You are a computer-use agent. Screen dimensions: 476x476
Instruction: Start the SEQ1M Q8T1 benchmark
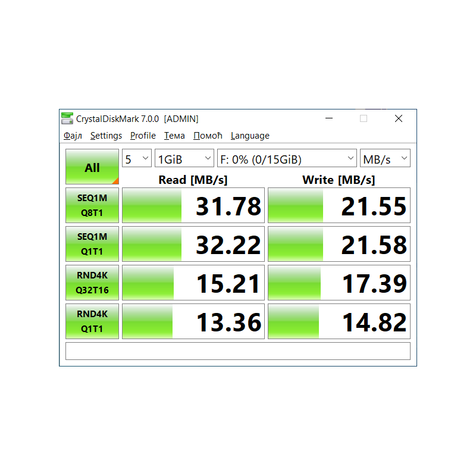click(x=92, y=205)
